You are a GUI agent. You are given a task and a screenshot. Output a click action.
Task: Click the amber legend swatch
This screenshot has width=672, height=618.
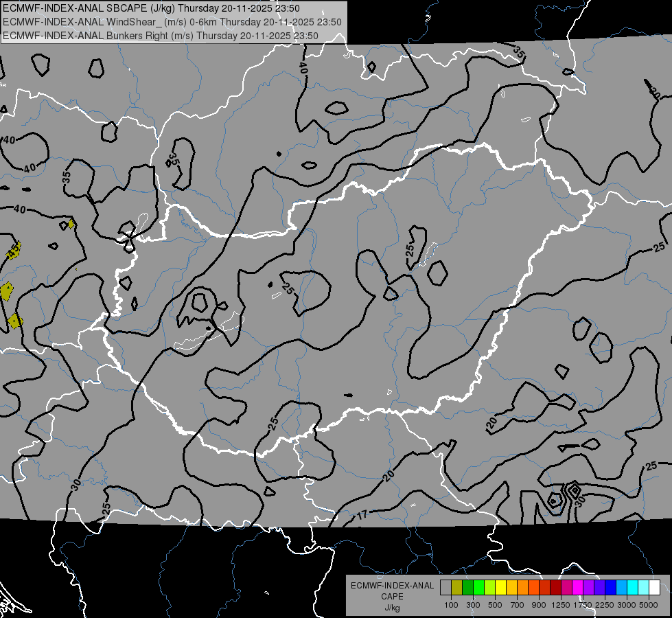click(511, 588)
